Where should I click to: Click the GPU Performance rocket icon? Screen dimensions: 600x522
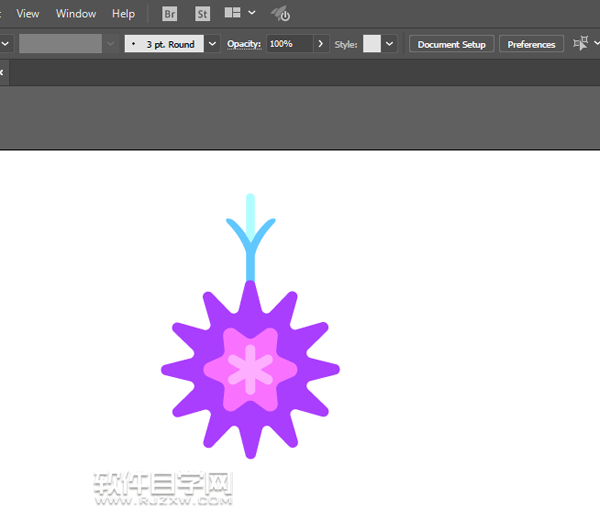[x=280, y=14]
